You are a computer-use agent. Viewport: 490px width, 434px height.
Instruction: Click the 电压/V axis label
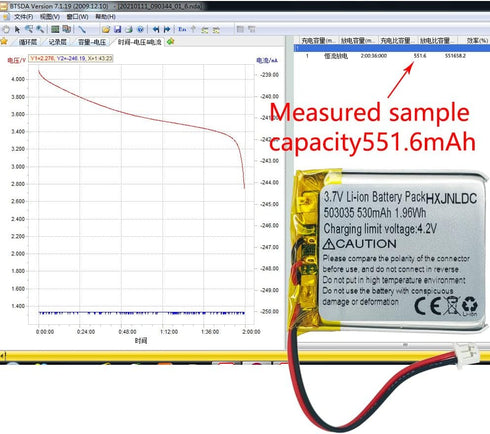pos(16,60)
